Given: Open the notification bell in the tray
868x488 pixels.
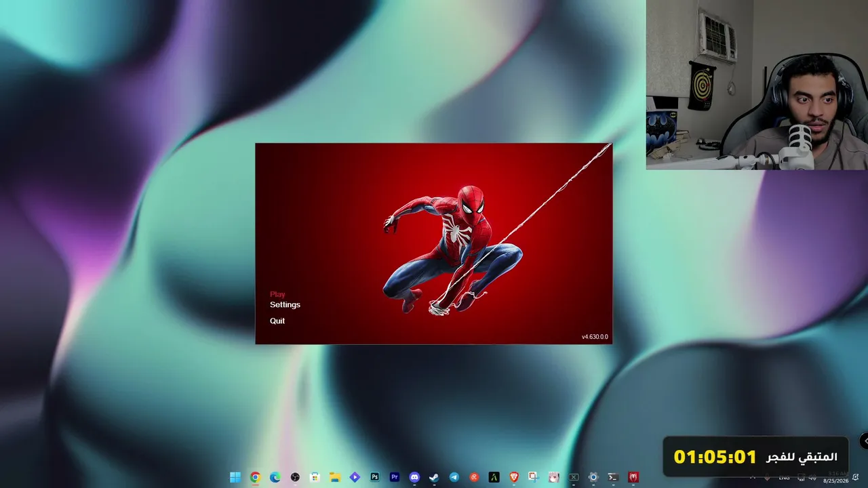Looking at the screenshot, I should click(856, 477).
